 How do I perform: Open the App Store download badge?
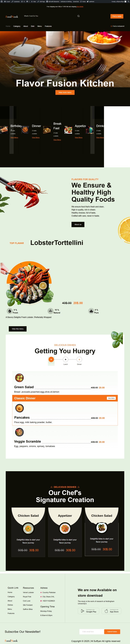[x=111, y=611]
